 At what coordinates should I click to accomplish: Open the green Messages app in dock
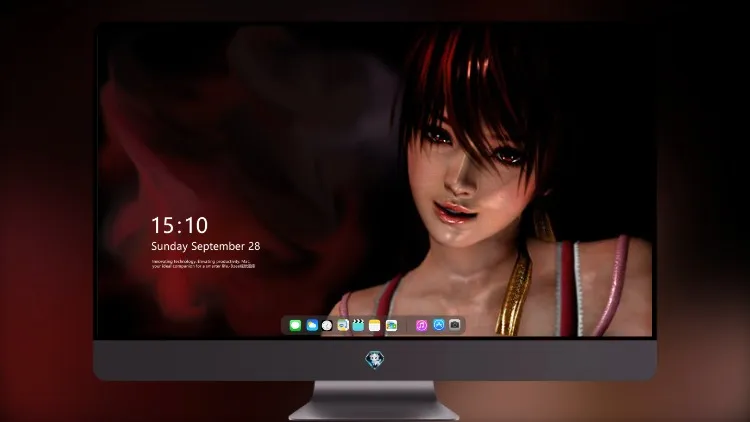point(295,326)
